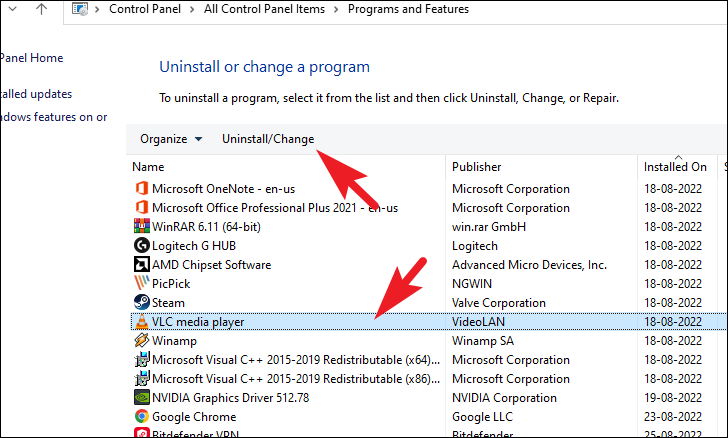
Task: Click the VLC media player cone icon
Action: (x=142, y=321)
